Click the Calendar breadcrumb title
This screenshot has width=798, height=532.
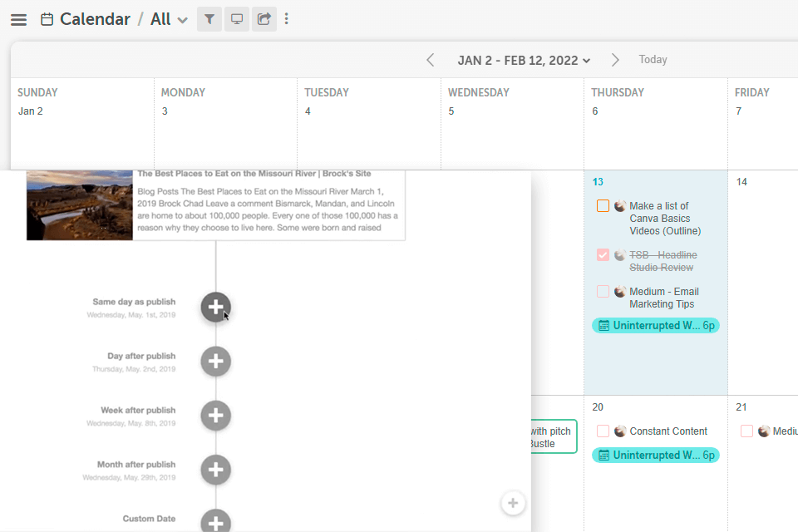[95, 19]
